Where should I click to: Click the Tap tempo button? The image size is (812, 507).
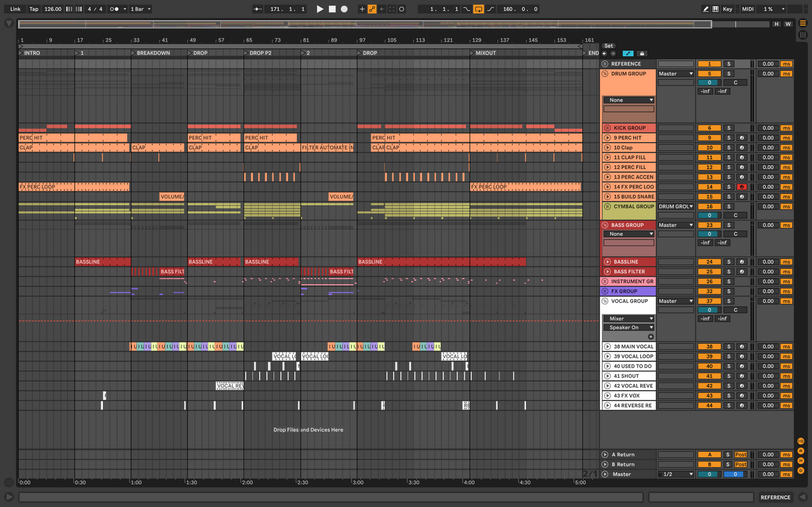[34, 9]
